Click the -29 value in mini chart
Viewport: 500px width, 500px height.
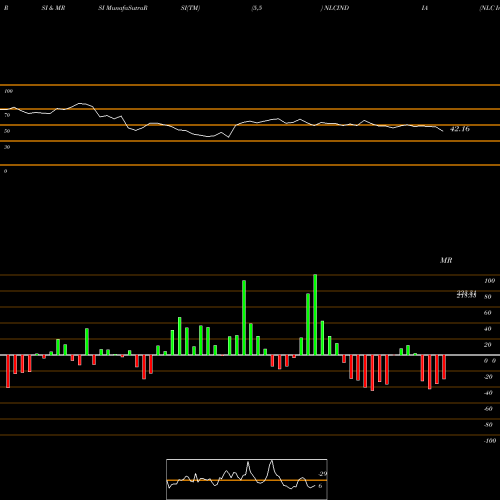(x=322, y=474)
